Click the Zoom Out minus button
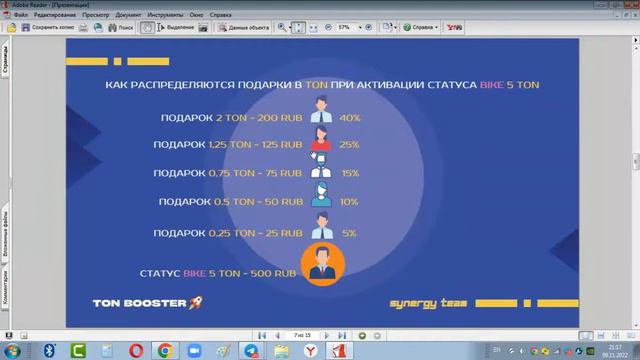The height and width of the screenshot is (360, 640). click(328, 27)
